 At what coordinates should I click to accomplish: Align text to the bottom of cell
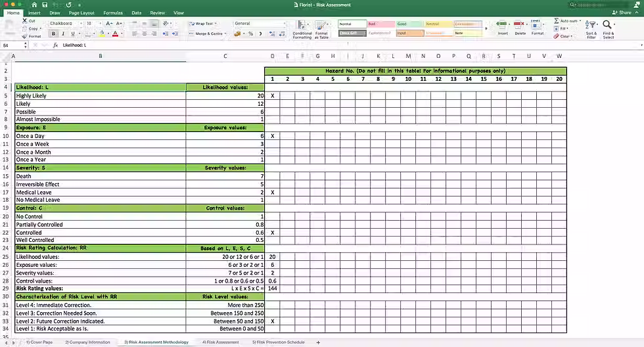coord(154,24)
